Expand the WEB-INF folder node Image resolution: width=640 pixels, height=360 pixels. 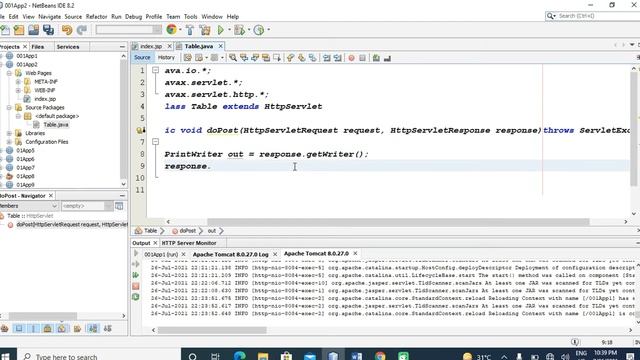point(18,90)
